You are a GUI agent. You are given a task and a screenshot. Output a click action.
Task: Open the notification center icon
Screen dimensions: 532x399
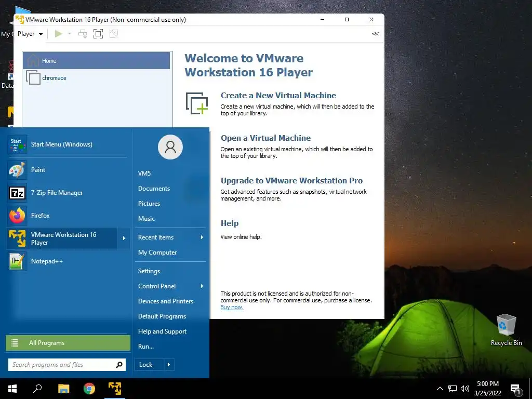(515, 389)
